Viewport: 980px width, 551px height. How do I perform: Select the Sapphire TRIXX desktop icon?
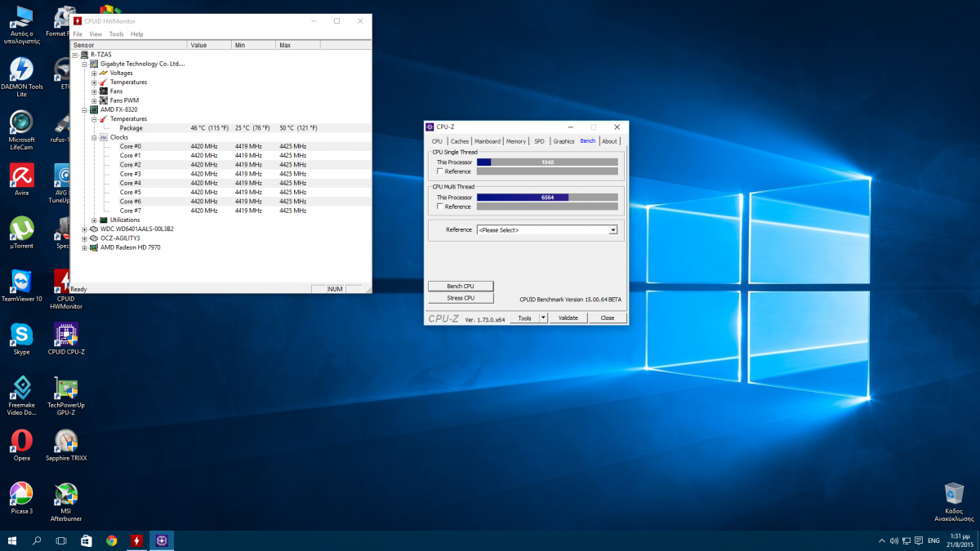[65, 446]
